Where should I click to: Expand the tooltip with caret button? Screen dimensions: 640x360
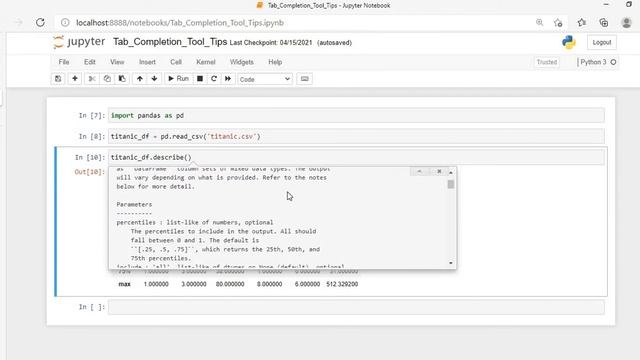click(x=419, y=171)
